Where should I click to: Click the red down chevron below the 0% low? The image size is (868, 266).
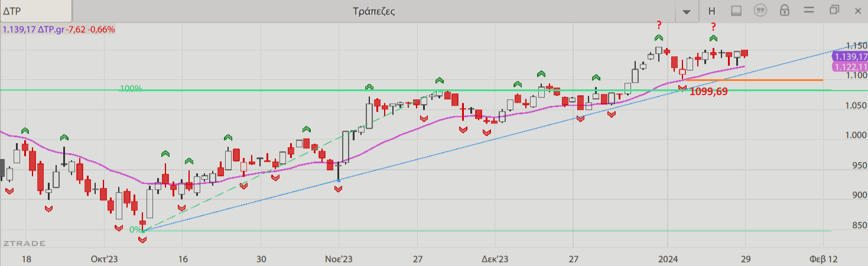click(142, 240)
